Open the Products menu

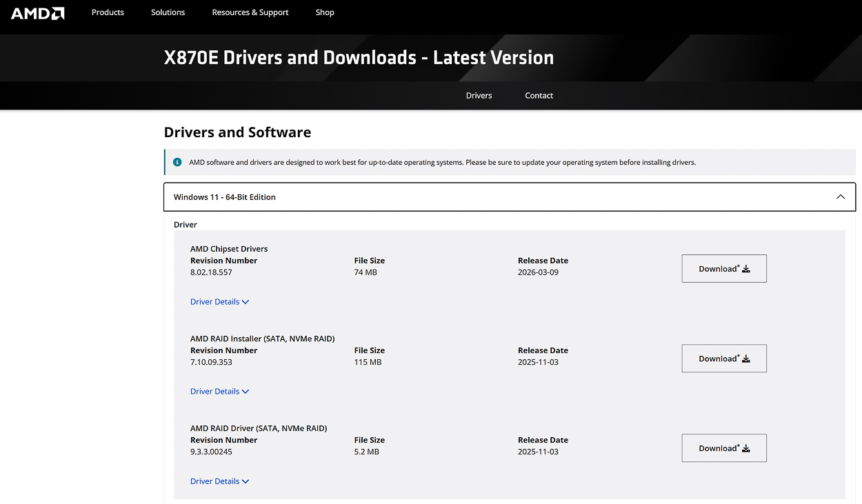coord(108,12)
